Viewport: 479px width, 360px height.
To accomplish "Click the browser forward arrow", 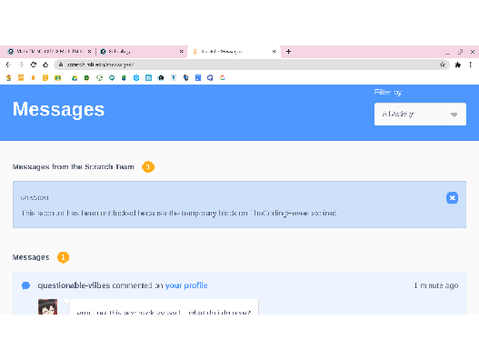I will click(21, 65).
